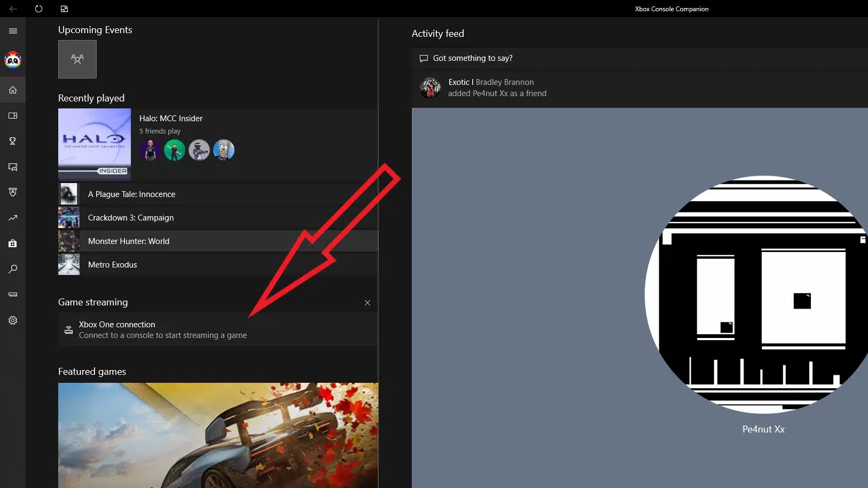Open Captures with the game clips icon
The image size is (868, 488).
pos(12,167)
